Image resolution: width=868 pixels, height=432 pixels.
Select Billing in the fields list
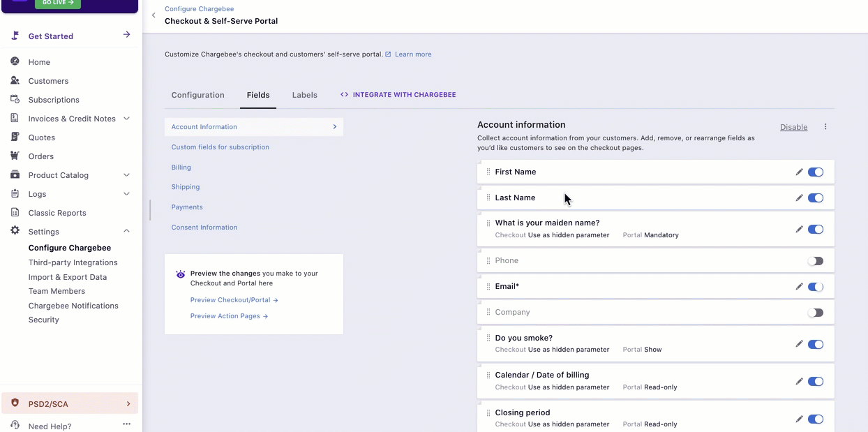[x=181, y=167]
